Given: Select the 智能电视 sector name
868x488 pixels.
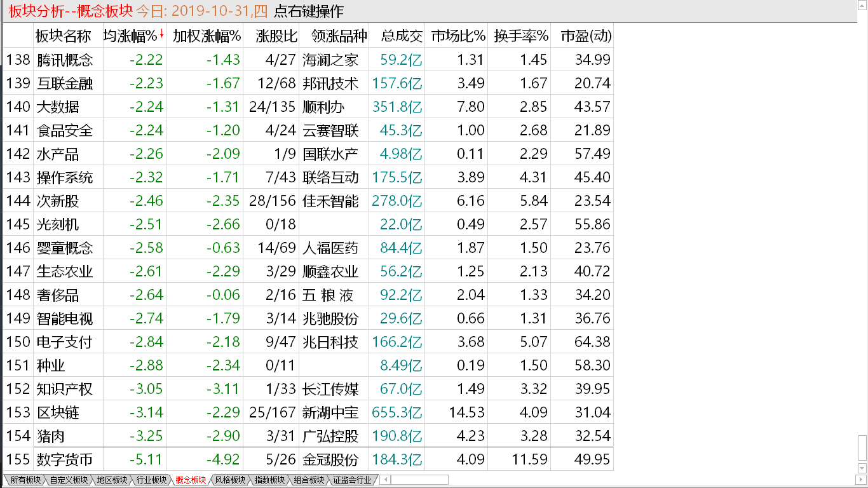Looking at the screenshot, I should click(65, 318).
